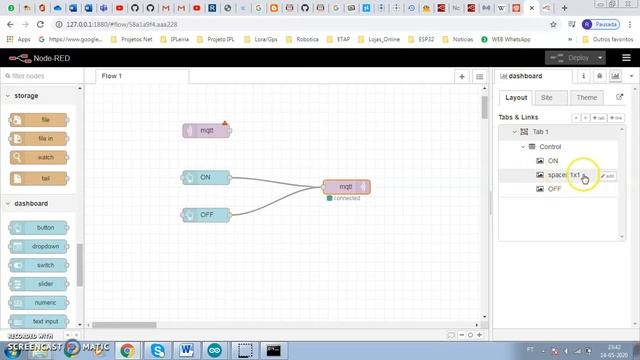This screenshot has height=360, width=640.
Task: Open Skype from the Windows taskbar
Action: click(x=158, y=350)
